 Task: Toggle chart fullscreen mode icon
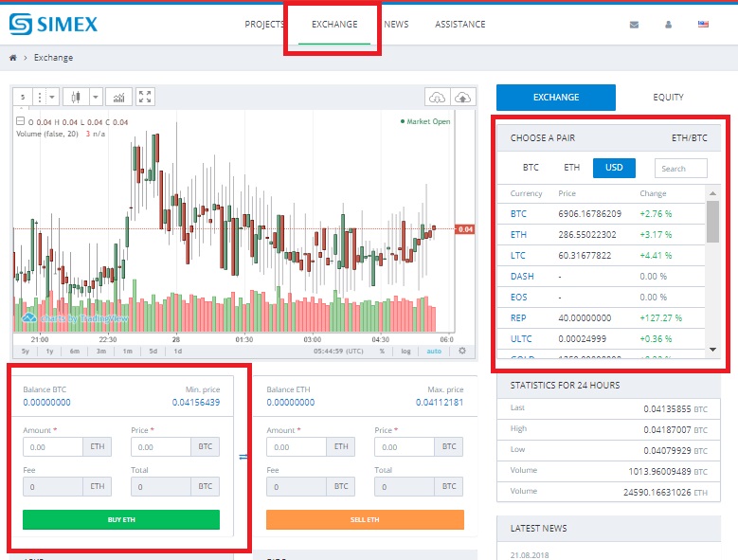click(x=145, y=97)
